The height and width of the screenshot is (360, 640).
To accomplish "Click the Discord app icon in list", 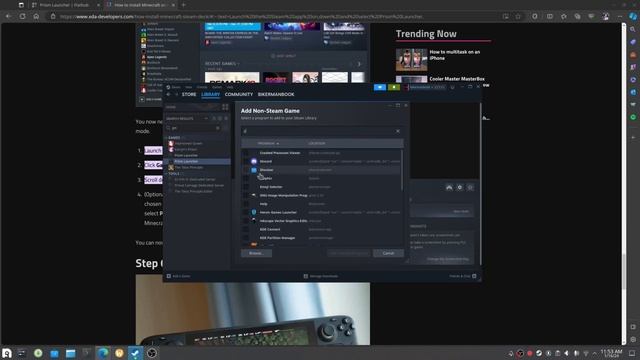I will [254, 161].
